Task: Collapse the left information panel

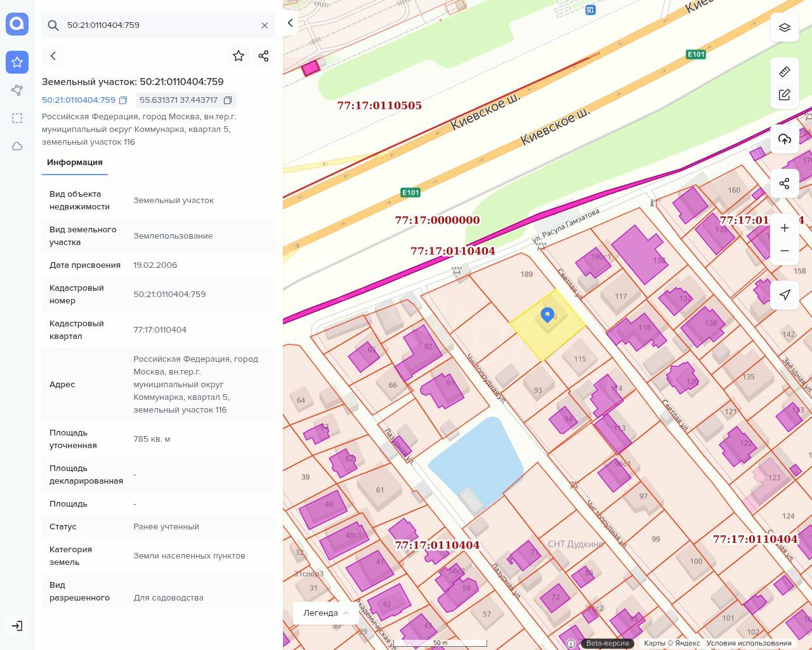Action: (x=291, y=23)
